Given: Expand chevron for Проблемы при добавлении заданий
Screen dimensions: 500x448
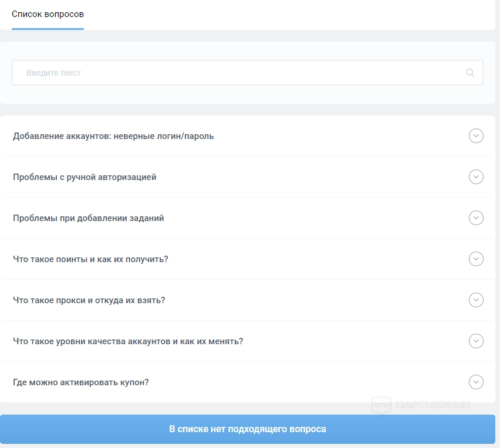Looking at the screenshot, I should pos(476,218).
